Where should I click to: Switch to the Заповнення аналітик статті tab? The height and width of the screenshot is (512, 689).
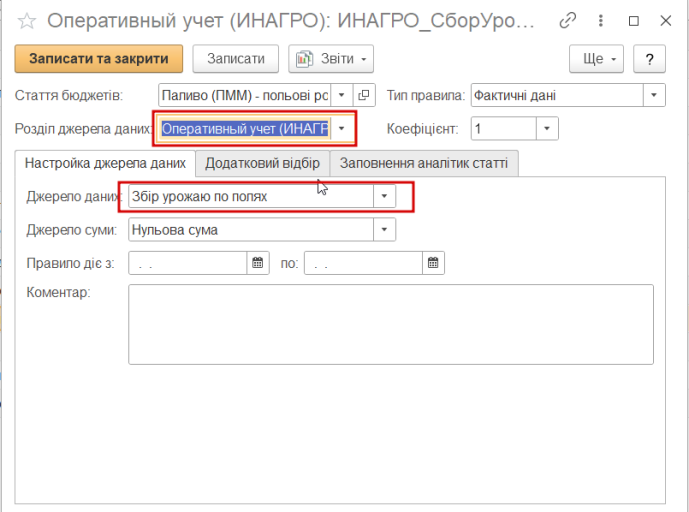(424, 163)
